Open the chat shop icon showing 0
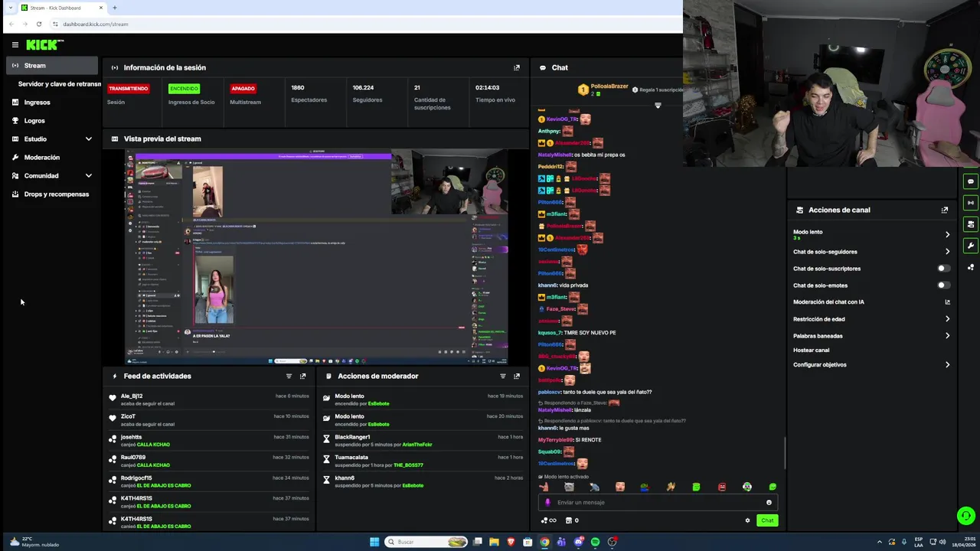The image size is (980, 551). (x=572, y=520)
